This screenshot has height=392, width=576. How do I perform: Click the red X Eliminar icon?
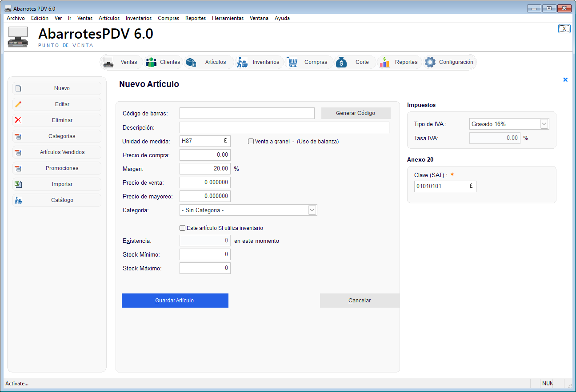18,120
